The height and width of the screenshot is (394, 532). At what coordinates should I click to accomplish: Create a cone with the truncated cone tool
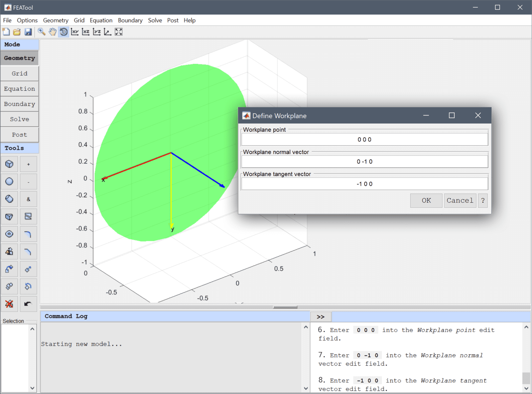coord(9,217)
